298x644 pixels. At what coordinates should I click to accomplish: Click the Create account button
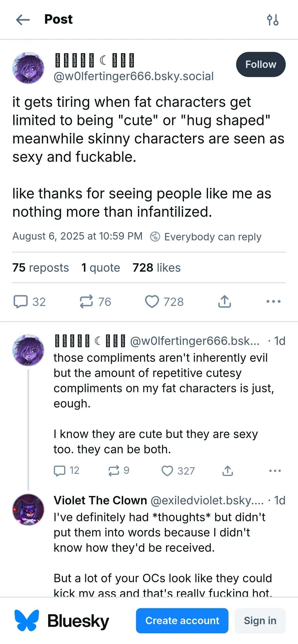pyautogui.click(x=182, y=621)
